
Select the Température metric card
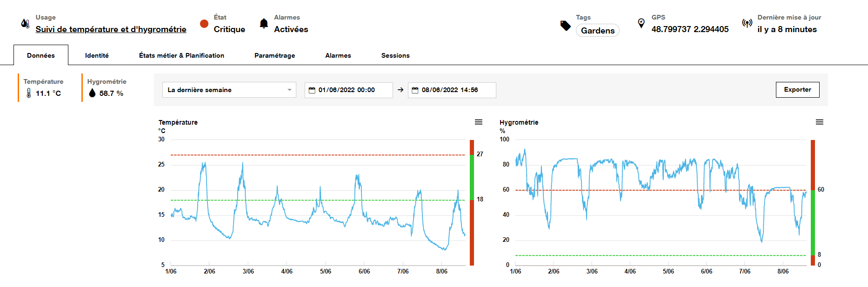click(43, 87)
